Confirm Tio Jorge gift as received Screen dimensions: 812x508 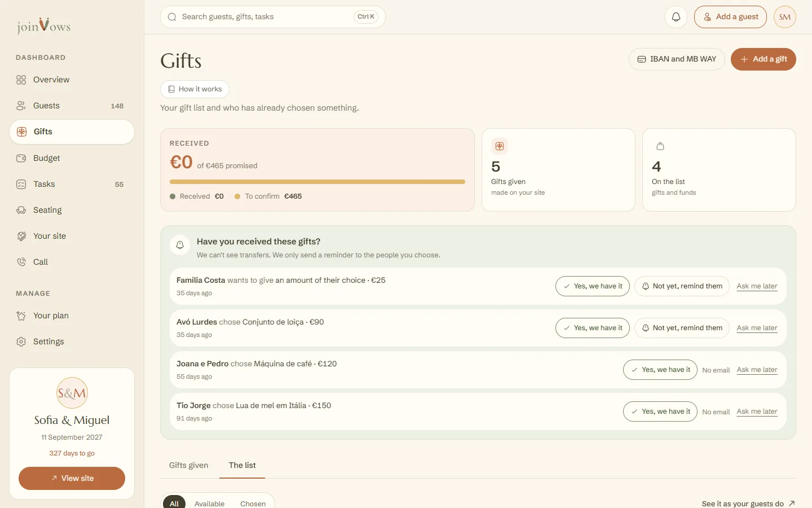click(660, 411)
